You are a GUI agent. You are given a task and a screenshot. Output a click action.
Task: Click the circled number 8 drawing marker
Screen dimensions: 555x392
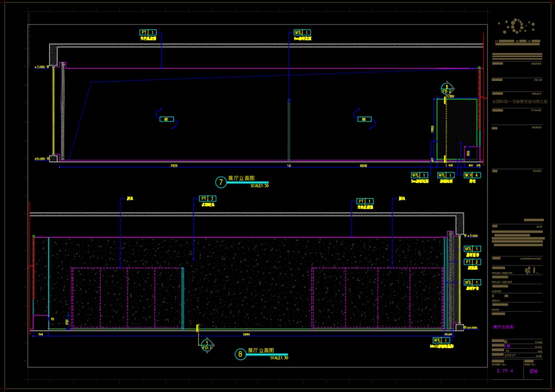pos(240,354)
